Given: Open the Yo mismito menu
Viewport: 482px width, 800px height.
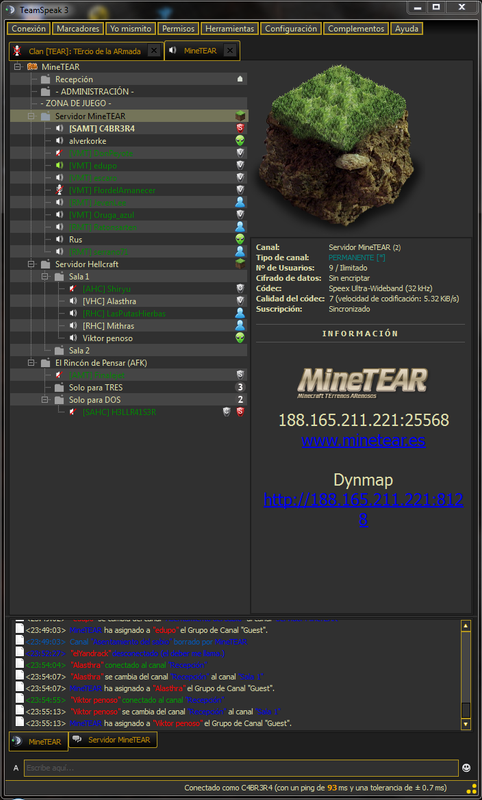Looking at the screenshot, I should point(131,29).
